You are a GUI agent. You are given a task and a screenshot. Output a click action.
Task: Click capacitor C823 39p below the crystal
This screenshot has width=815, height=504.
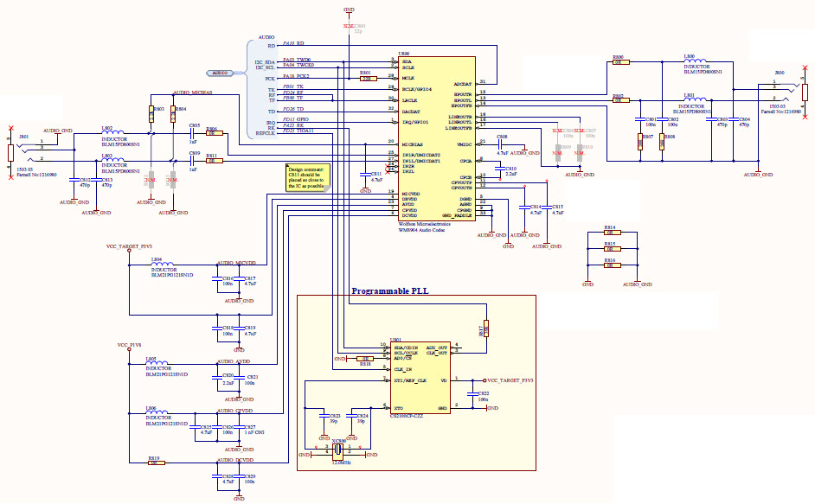click(x=324, y=417)
